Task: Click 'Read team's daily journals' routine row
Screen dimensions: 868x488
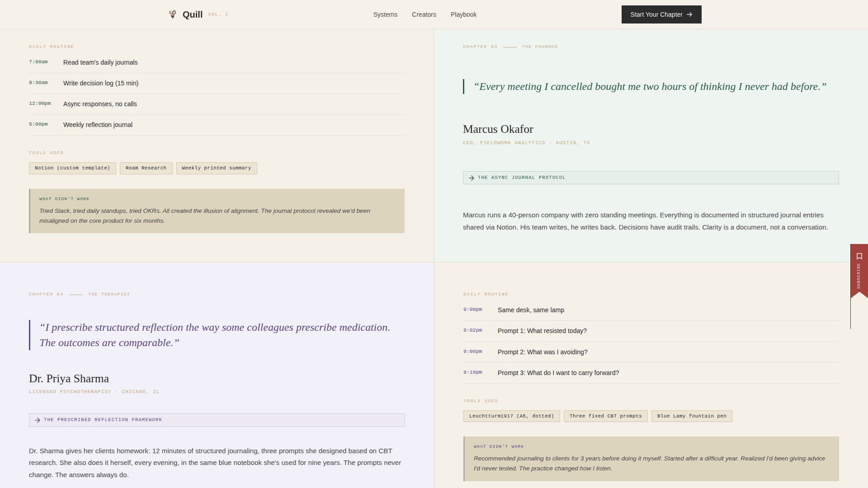Action: click(x=217, y=62)
